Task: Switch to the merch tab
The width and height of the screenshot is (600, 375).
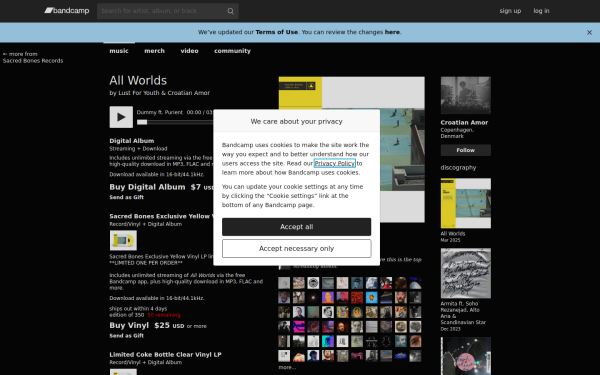Action: [154, 51]
